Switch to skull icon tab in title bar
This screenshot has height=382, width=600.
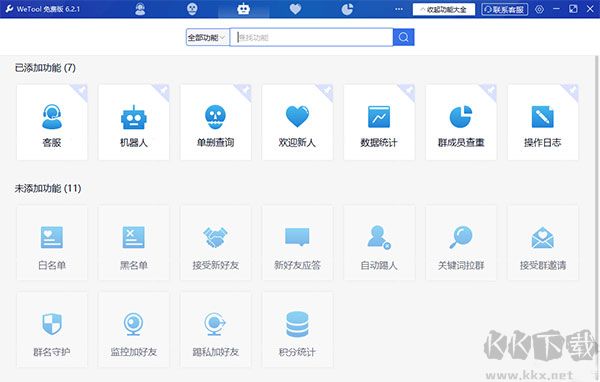tap(192, 9)
